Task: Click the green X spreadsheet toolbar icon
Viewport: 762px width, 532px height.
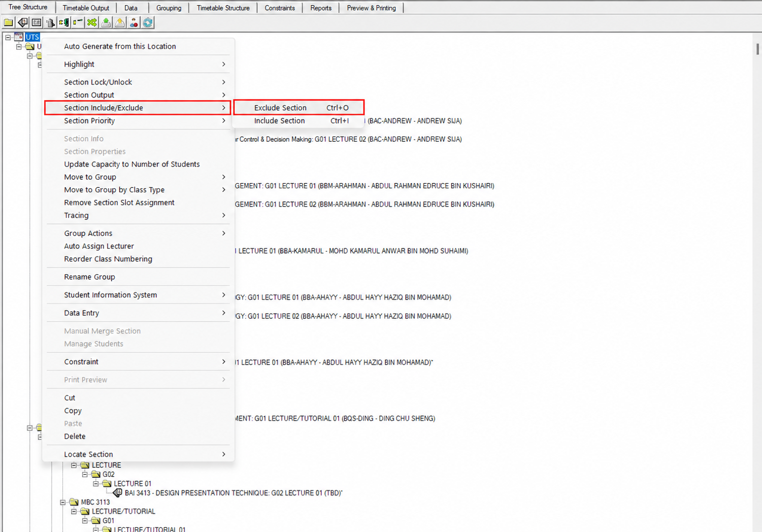Action: (x=92, y=22)
